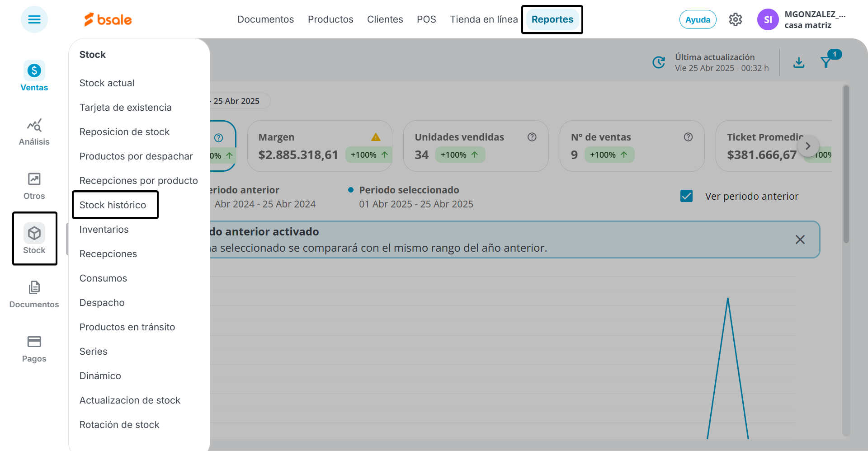Select the N° de ventas card
Image resolution: width=868 pixels, height=451 pixels.
632,146
